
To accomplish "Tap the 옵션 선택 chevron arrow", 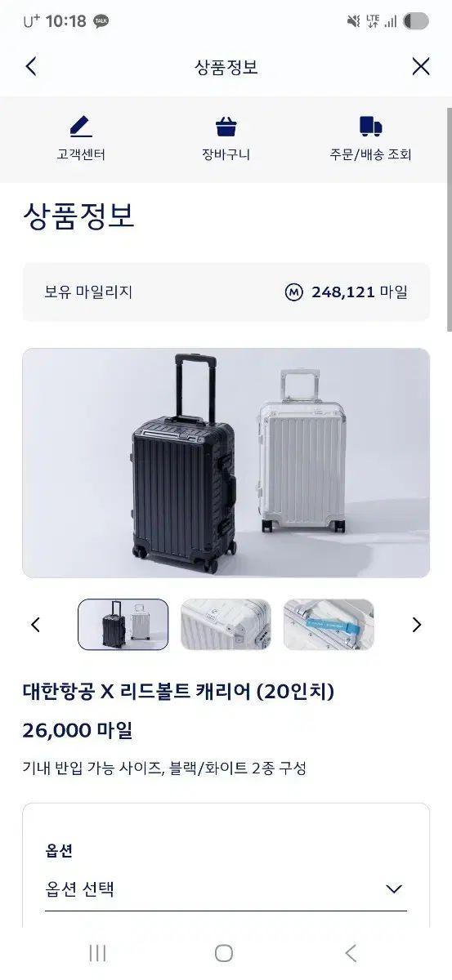I will pos(394,889).
